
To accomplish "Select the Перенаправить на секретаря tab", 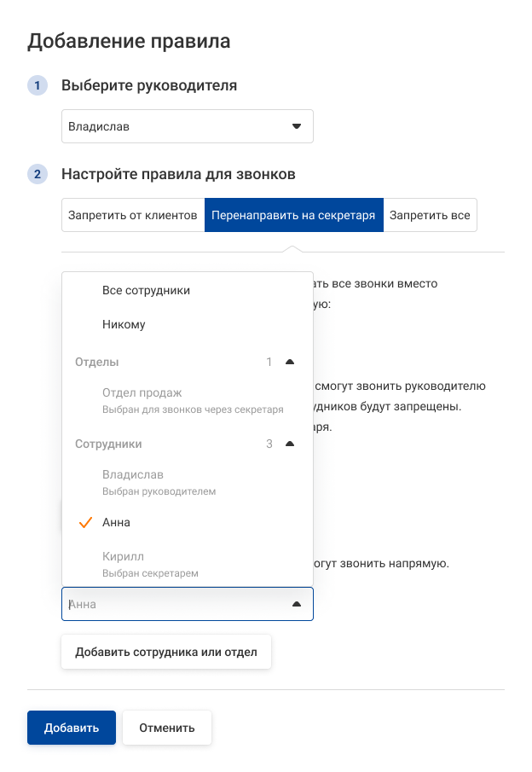I will pos(294,216).
